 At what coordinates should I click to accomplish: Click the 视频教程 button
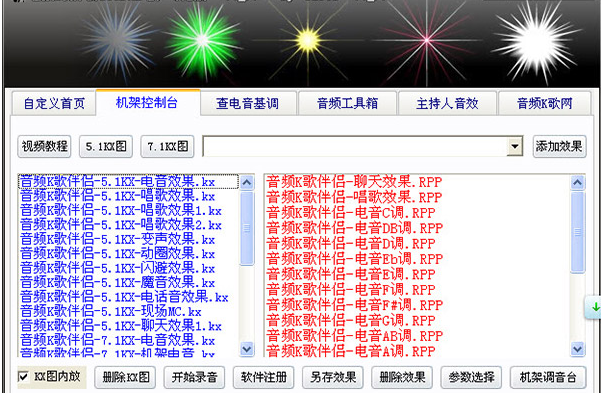click(x=44, y=146)
